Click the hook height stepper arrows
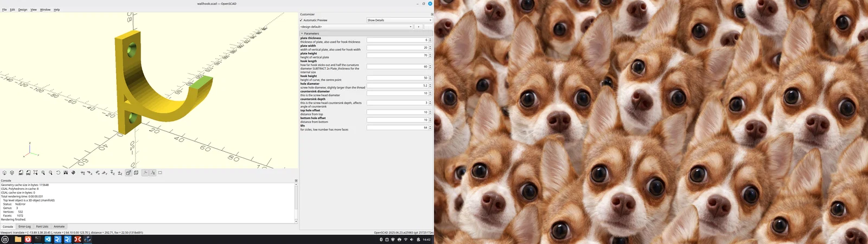 coord(430,78)
